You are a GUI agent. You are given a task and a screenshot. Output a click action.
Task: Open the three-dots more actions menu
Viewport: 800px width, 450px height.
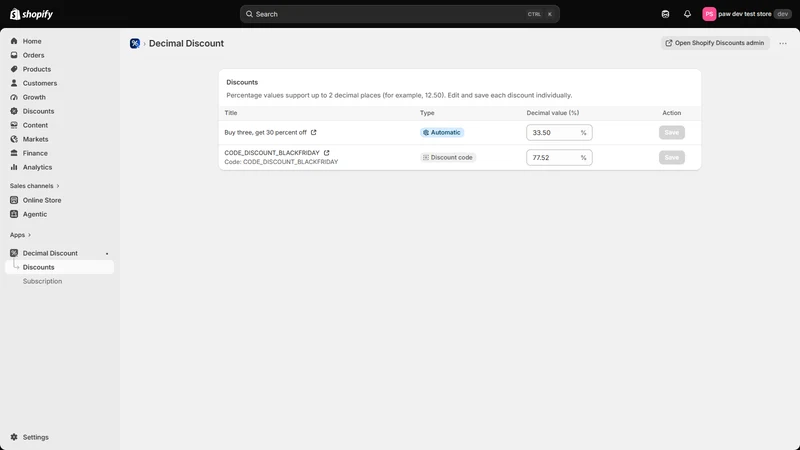click(x=783, y=43)
